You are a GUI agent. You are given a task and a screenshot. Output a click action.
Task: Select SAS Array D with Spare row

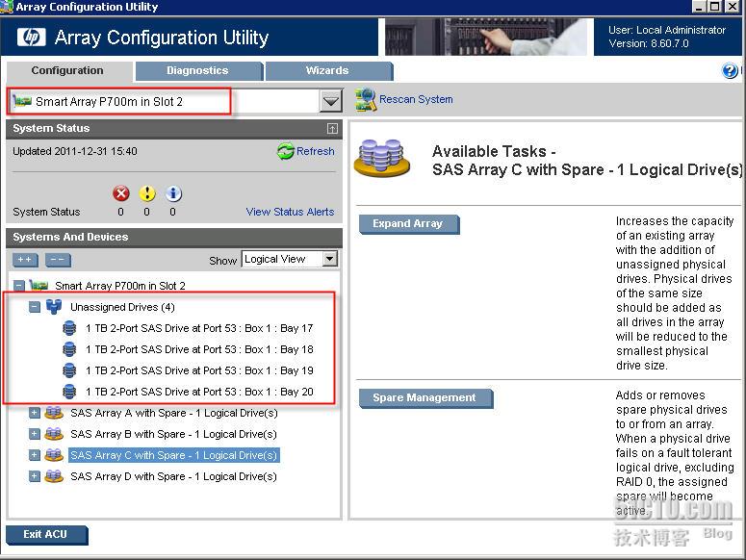[173, 476]
